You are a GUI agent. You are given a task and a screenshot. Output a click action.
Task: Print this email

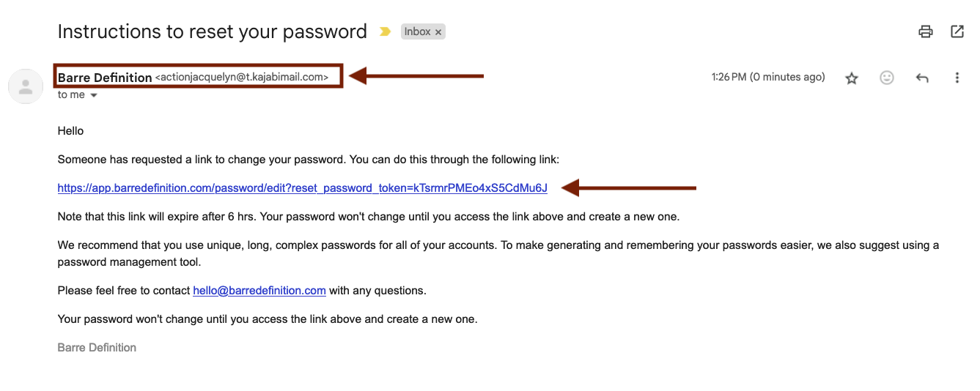(x=926, y=31)
